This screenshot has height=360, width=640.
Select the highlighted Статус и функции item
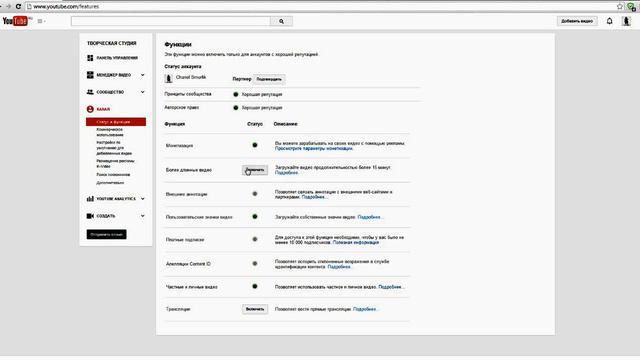(116, 122)
